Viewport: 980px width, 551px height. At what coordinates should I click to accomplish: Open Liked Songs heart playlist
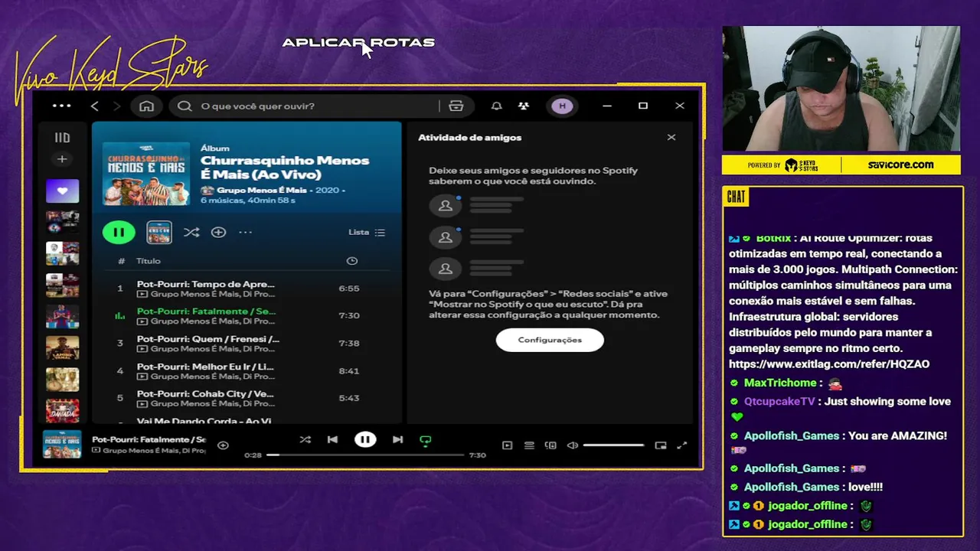point(62,191)
